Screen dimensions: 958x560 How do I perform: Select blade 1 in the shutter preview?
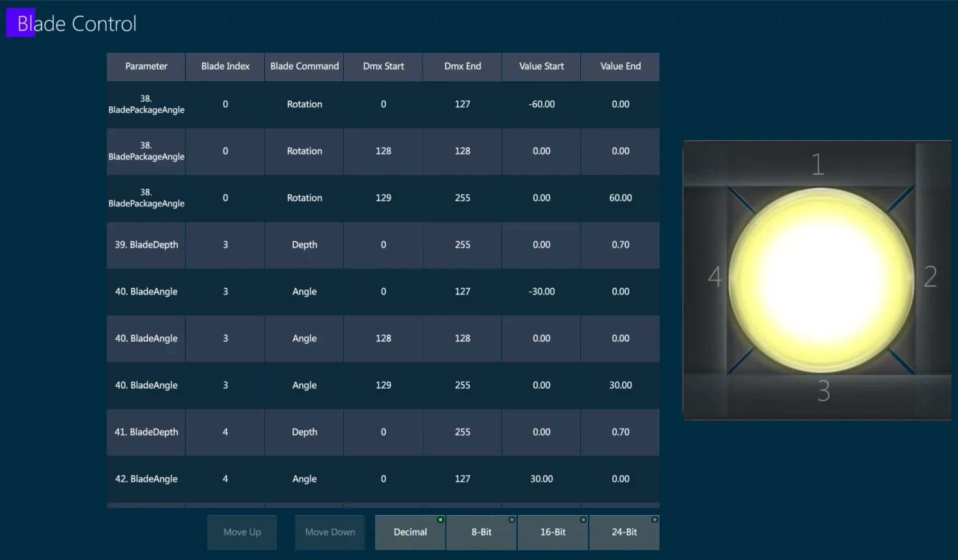coord(818,164)
